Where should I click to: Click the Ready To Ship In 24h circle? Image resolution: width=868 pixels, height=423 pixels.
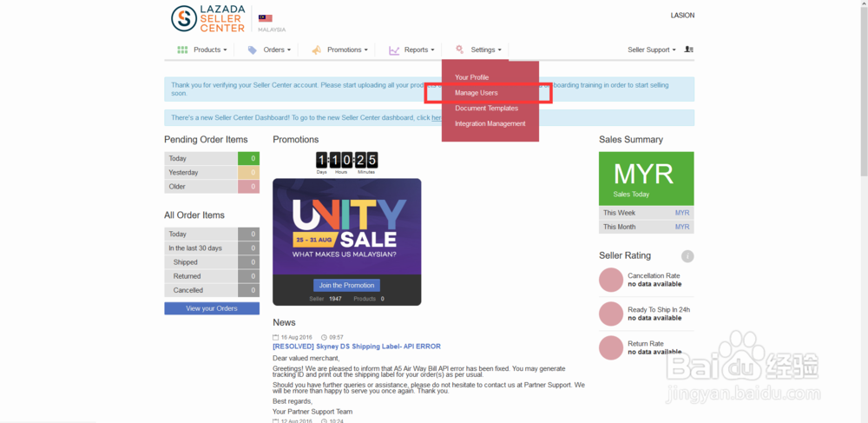pos(611,314)
